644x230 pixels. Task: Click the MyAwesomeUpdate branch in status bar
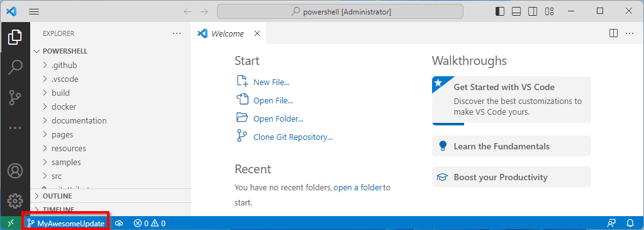click(x=65, y=224)
